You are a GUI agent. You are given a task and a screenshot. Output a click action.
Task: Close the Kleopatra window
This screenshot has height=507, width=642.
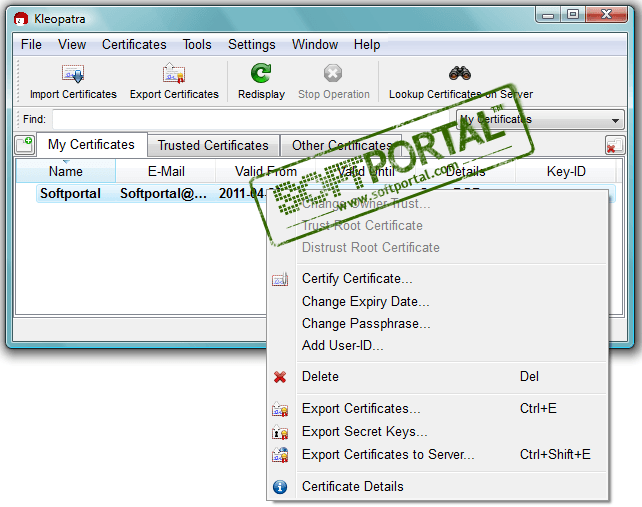pos(607,15)
